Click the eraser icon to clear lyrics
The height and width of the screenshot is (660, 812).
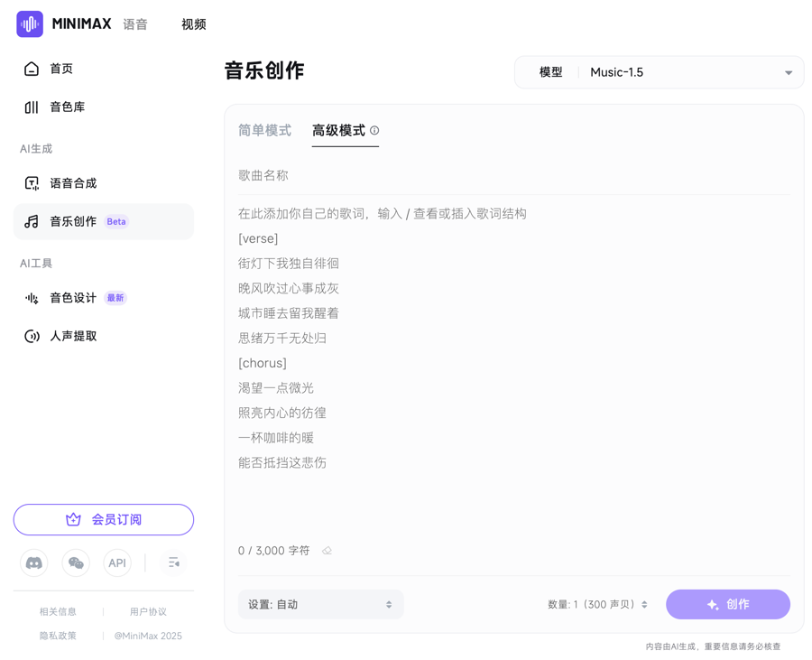click(327, 551)
